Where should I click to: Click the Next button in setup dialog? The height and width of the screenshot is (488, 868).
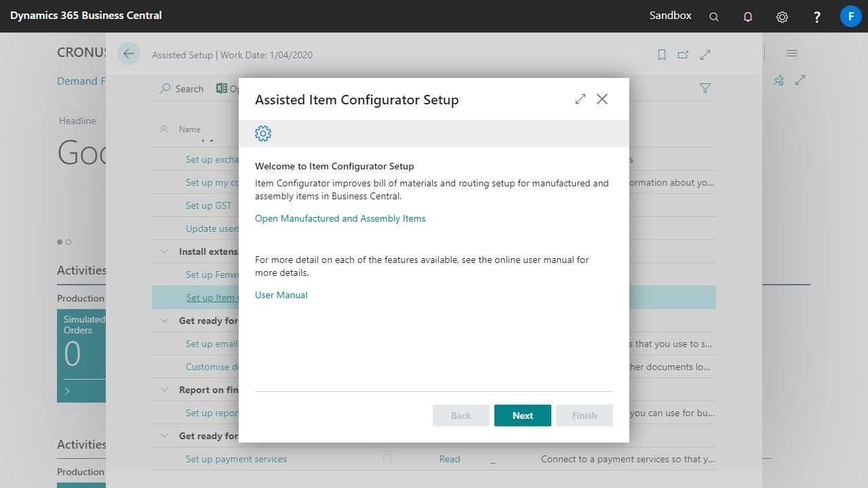[523, 415]
